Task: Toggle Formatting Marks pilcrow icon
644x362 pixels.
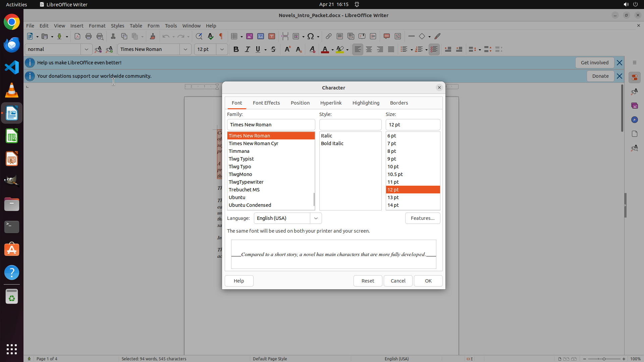Action: (x=221, y=36)
